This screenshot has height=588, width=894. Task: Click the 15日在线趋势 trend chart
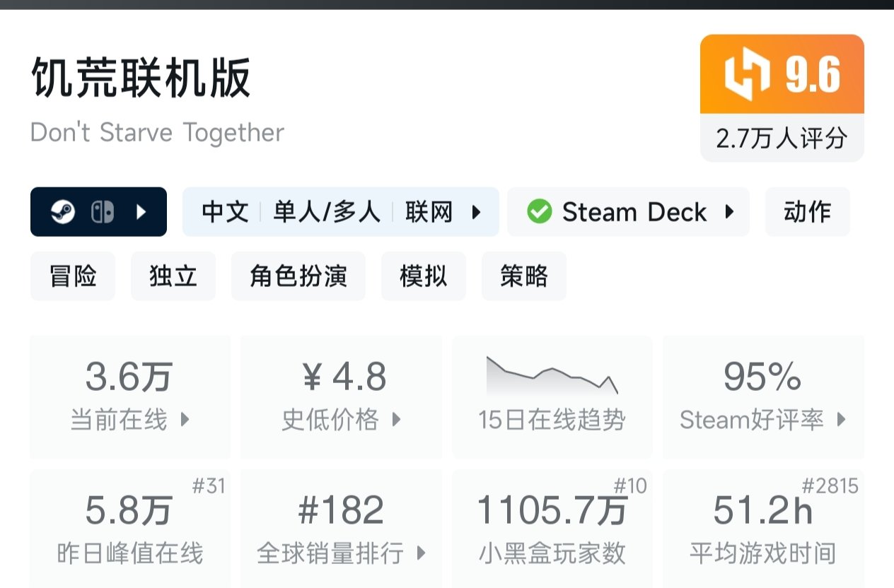click(x=552, y=396)
